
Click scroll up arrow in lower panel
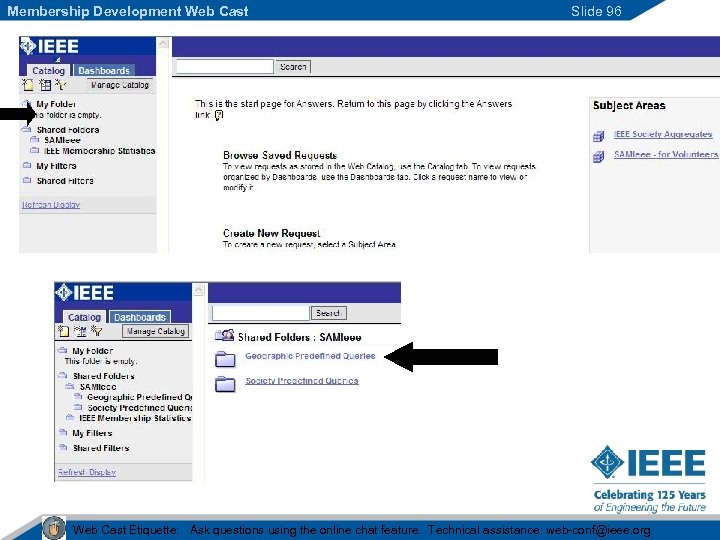(x=199, y=290)
